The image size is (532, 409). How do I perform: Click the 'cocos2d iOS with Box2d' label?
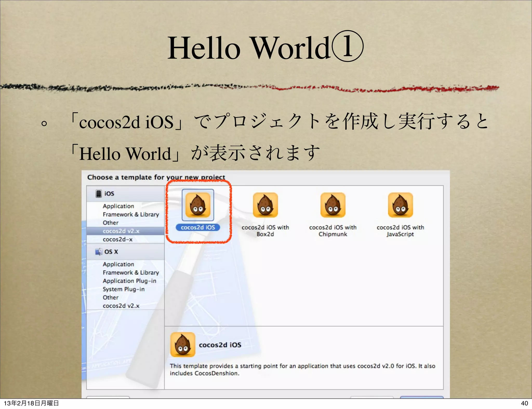(265, 231)
